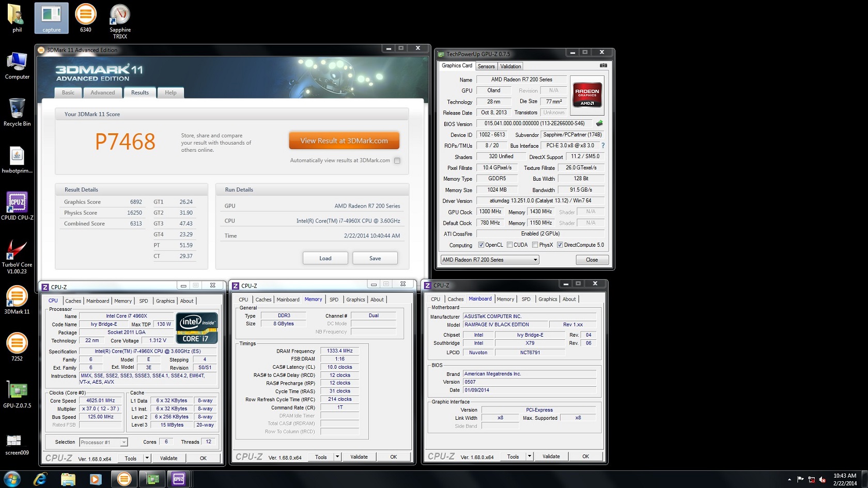Open the Recycle Bin
The height and width of the screenshot is (488, 868).
pyautogui.click(x=17, y=112)
